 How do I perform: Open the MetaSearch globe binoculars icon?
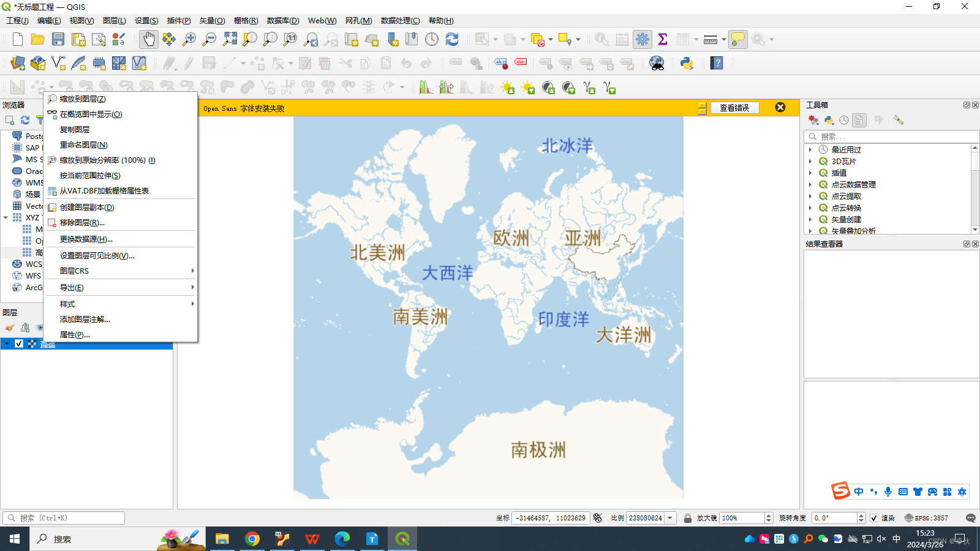657,63
